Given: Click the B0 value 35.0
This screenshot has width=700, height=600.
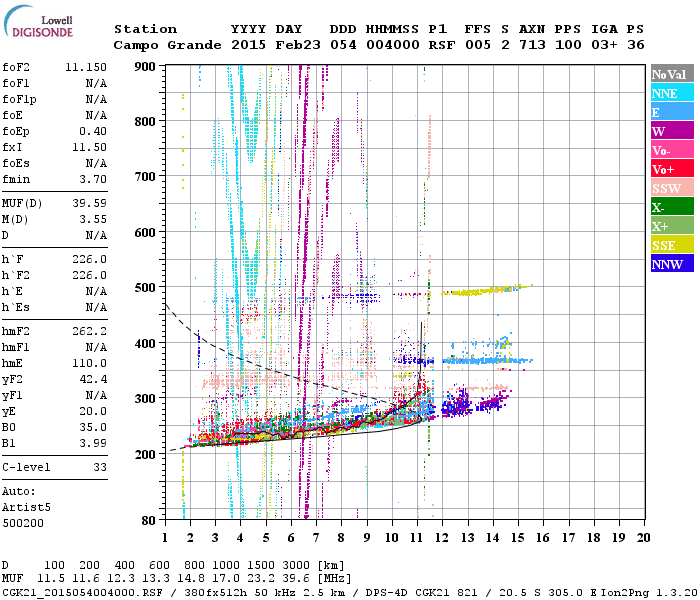Looking at the screenshot, I should click(x=93, y=427).
